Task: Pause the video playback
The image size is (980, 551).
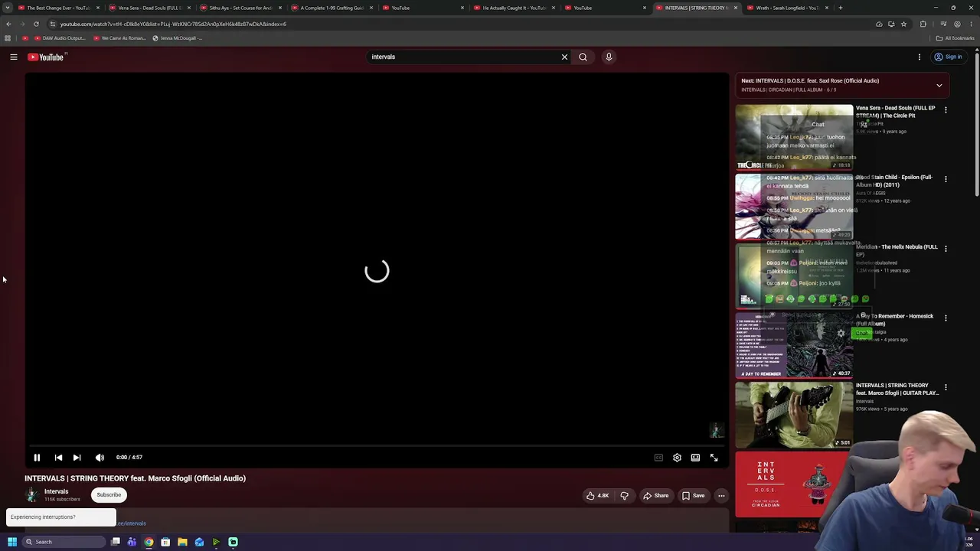Action: pyautogui.click(x=37, y=458)
